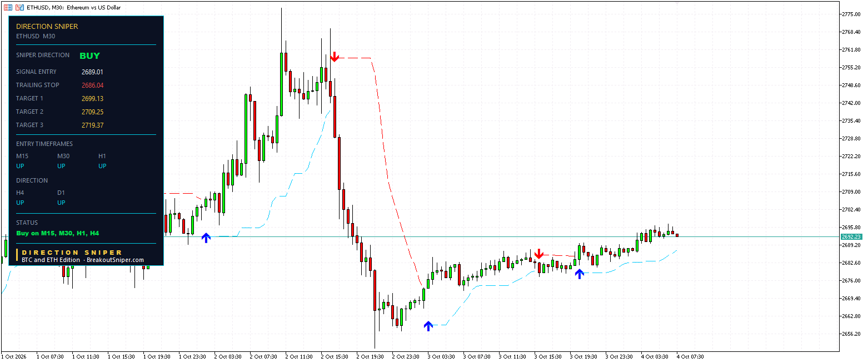
Task: Click the red-blue list icon beside chart title
Action: pyautogui.click(x=8, y=7)
